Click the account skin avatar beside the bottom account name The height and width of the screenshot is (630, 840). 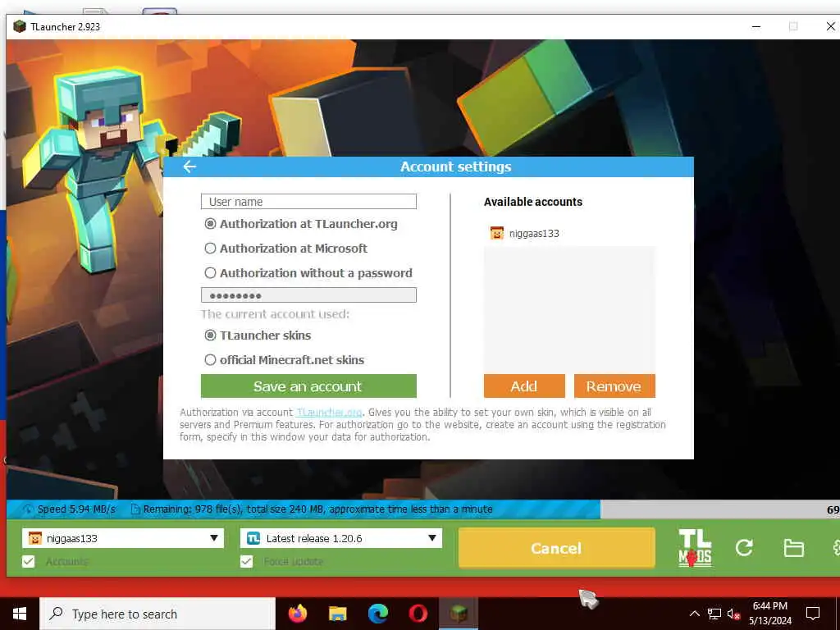click(34, 538)
